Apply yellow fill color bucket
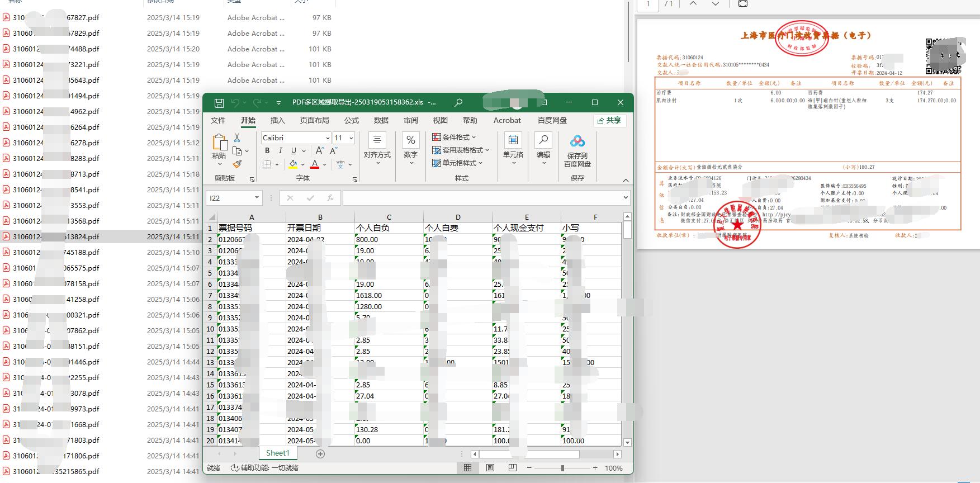Viewport: 980px width, 483px height. pyautogui.click(x=293, y=164)
